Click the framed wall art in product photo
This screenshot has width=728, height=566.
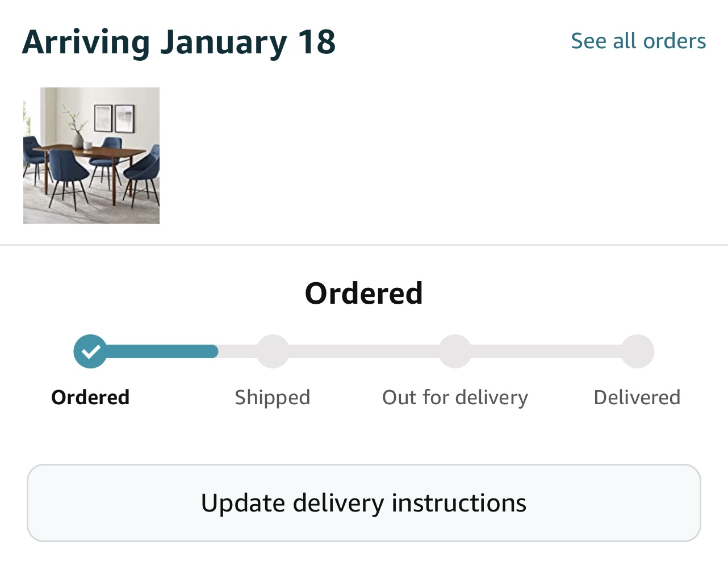[114, 118]
